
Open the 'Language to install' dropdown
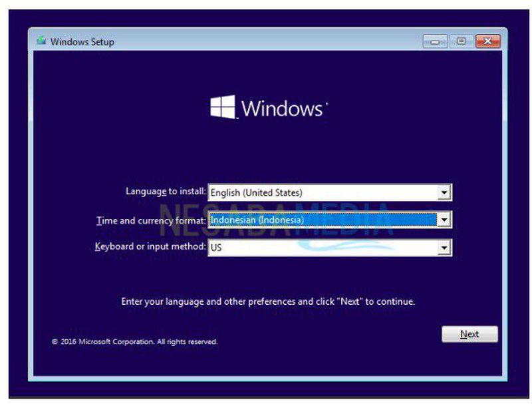(444, 192)
